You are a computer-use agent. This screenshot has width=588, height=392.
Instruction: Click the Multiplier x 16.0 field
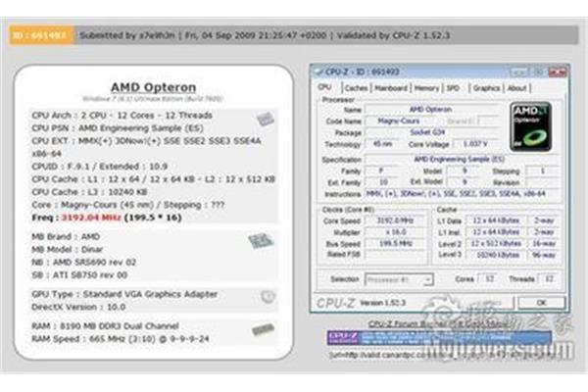395,232
